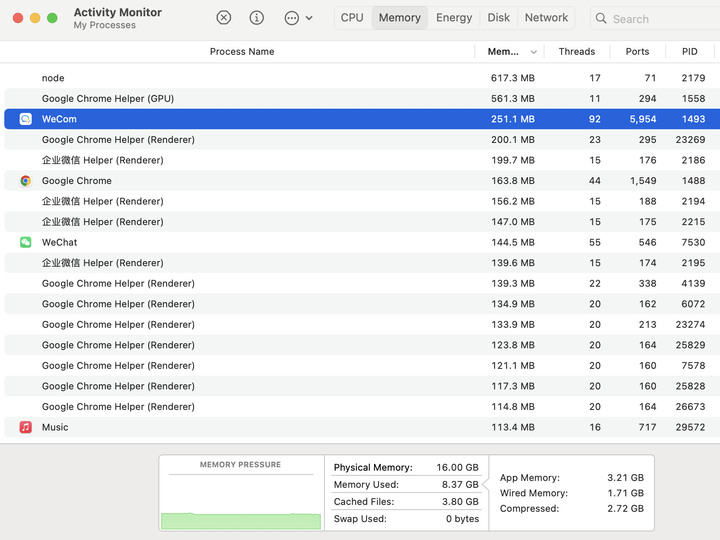Screen dimensions: 720x540
Task: Sort by PID column header
Action: click(x=689, y=51)
